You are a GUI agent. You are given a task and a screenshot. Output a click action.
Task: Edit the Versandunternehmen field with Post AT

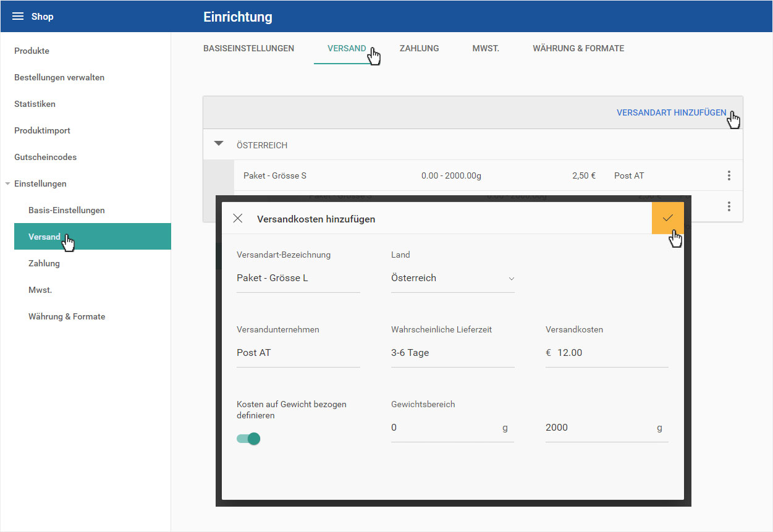tap(298, 353)
